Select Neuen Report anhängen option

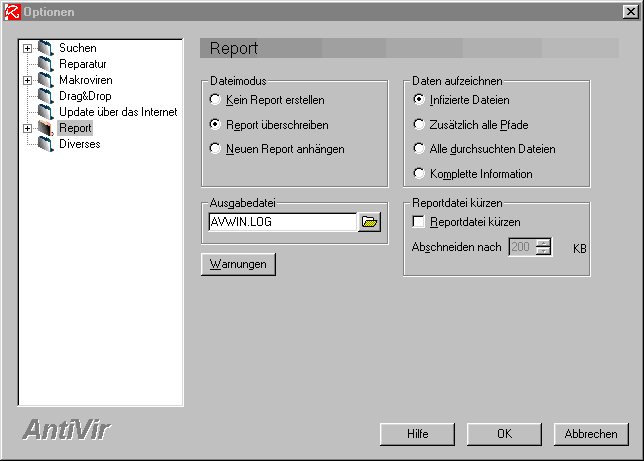216,149
